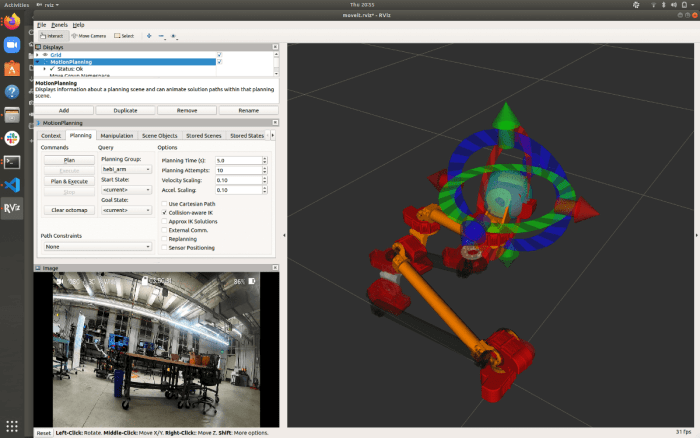Click the Rename display button
Viewport: 700px width, 438px height.
tap(249, 110)
